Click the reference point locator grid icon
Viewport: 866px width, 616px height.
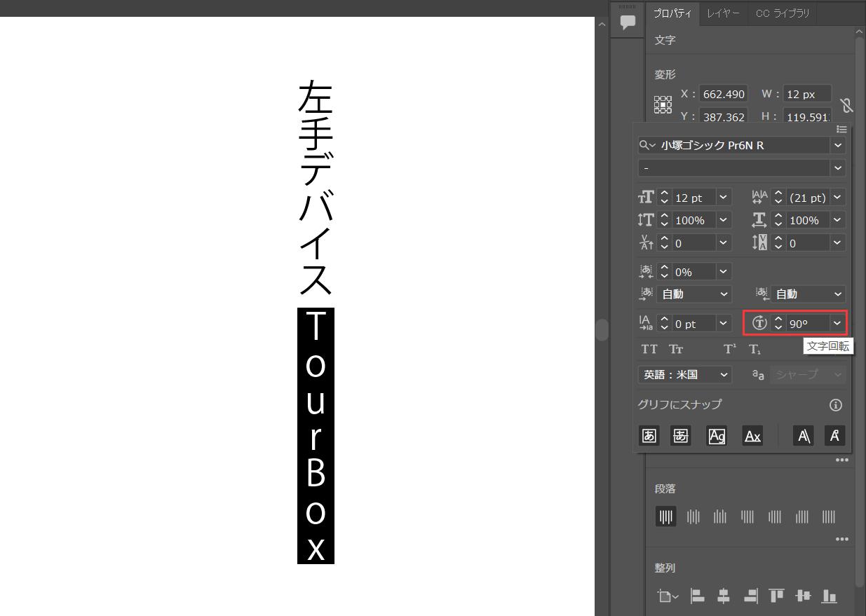663,104
